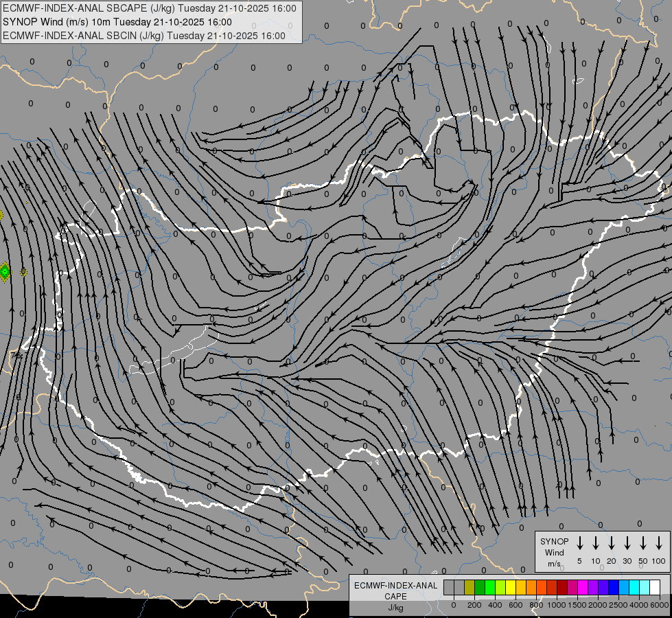Click the small yellow CAPE contour beside green diamond
This screenshot has width=672, height=618.
(x=24, y=272)
